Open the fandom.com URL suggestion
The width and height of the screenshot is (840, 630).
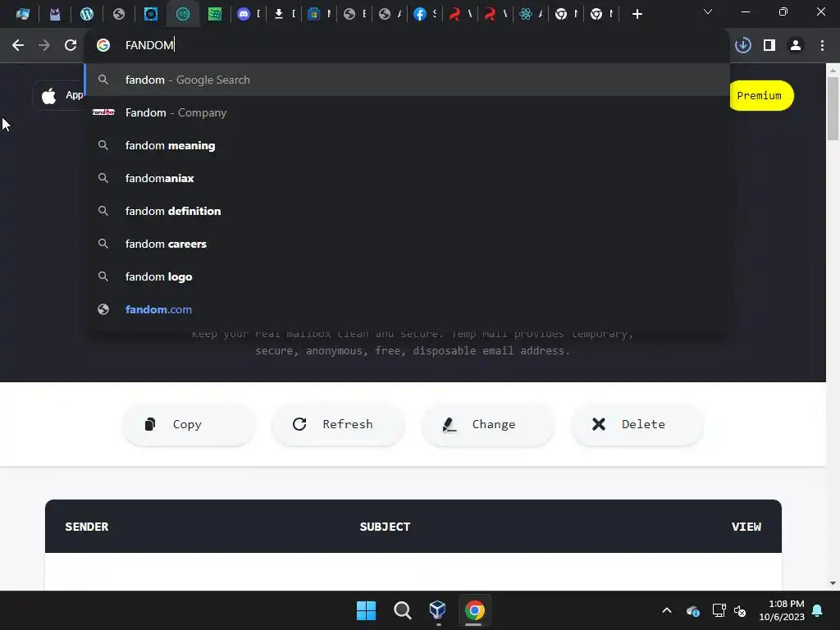click(407, 309)
